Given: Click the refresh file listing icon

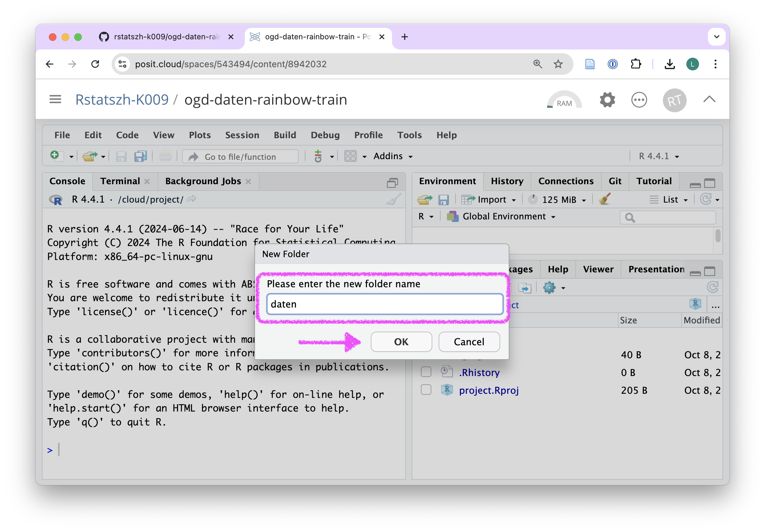Looking at the screenshot, I should coord(712,287).
